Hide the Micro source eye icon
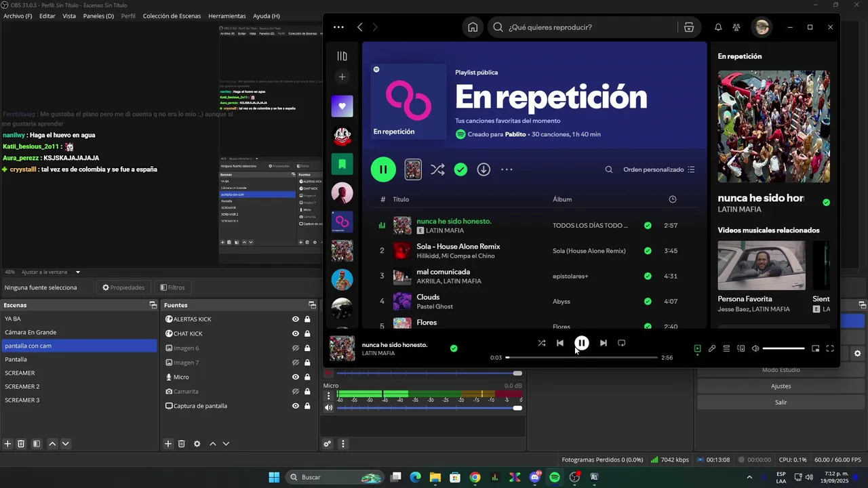The height and width of the screenshot is (488, 868). point(296,377)
